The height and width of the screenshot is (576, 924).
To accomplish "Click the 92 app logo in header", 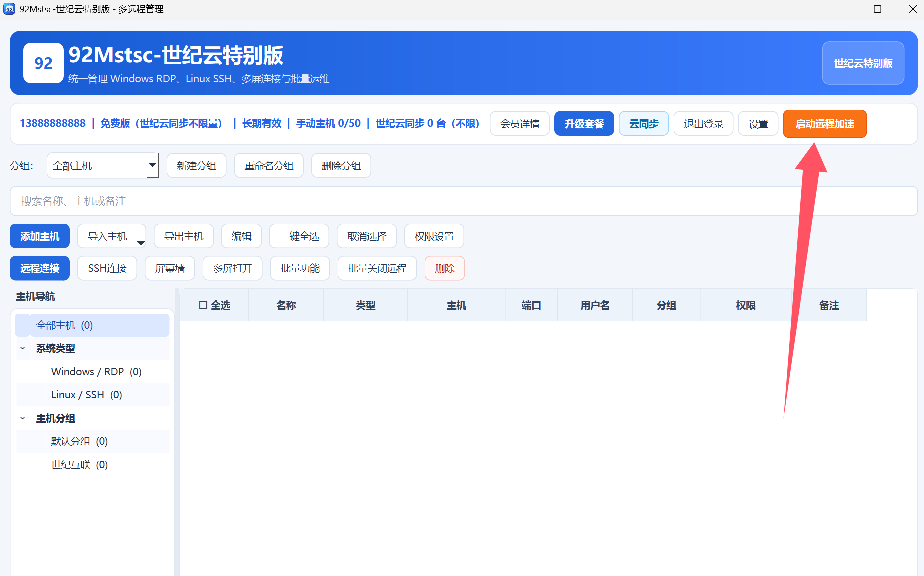I will (43, 63).
